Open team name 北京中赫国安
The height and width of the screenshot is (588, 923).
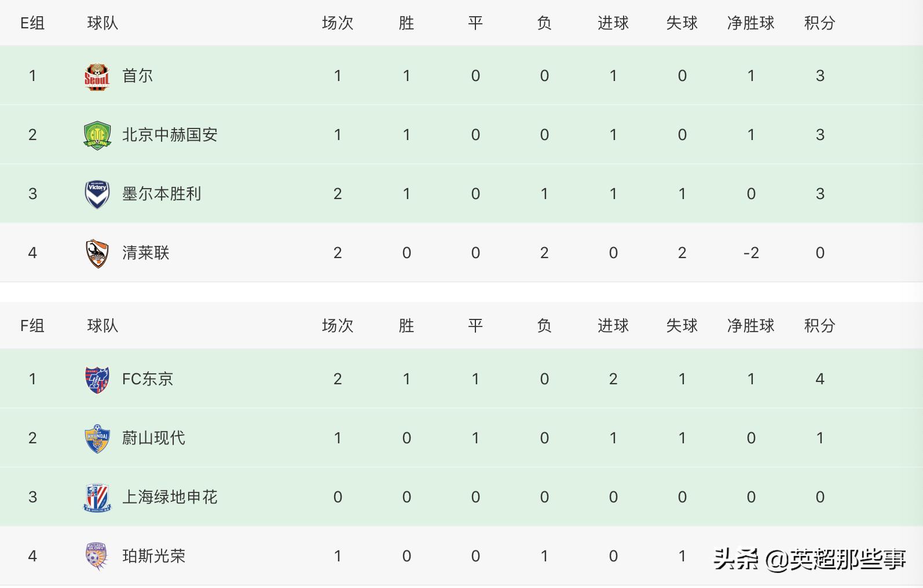170,135
